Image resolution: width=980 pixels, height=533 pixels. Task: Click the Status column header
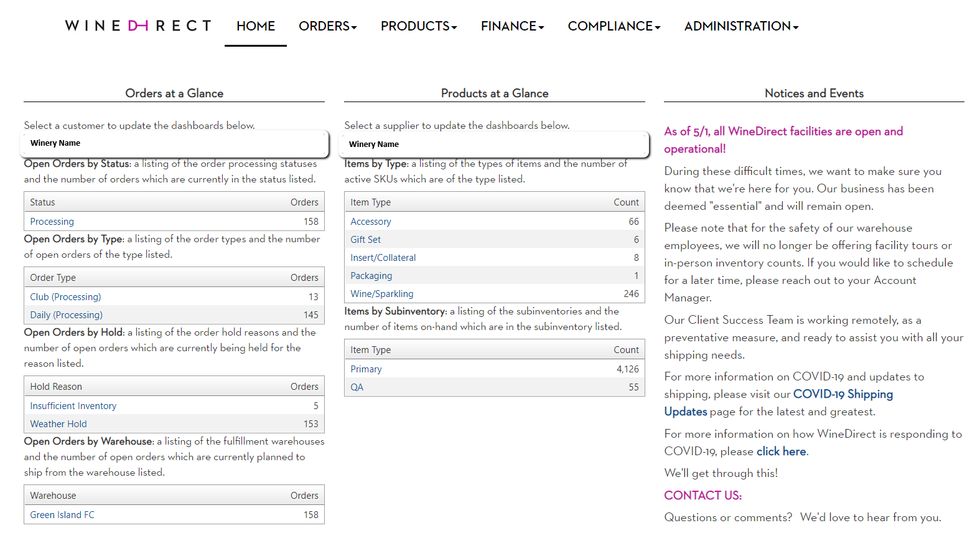coord(42,202)
